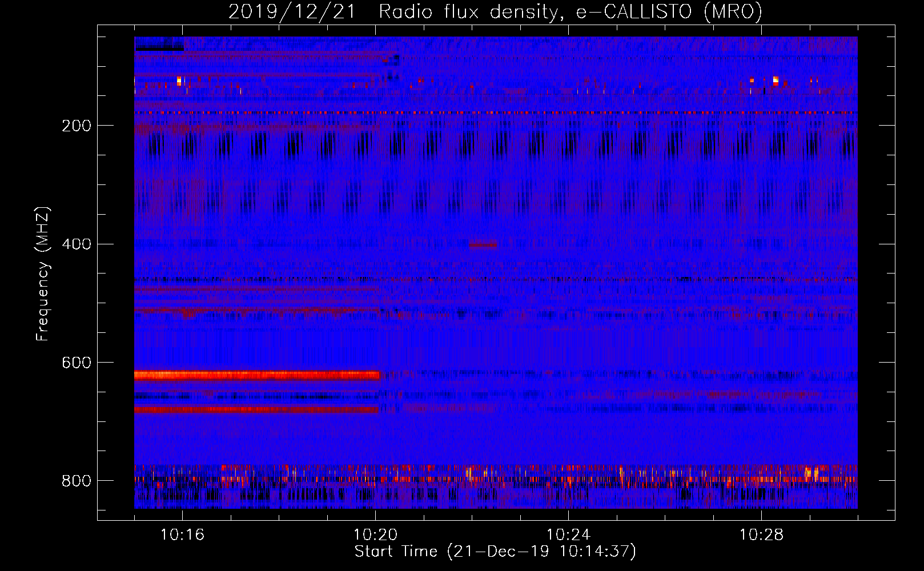Select the "Start Time" x-axis label

pyautogui.click(x=495, y=552)
